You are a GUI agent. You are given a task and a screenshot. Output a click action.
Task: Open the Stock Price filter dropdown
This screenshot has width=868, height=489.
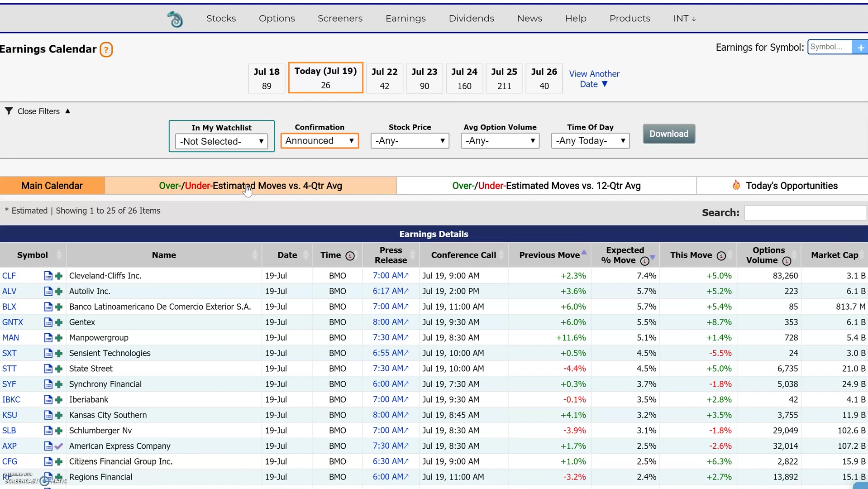click(x=410, y=141)
